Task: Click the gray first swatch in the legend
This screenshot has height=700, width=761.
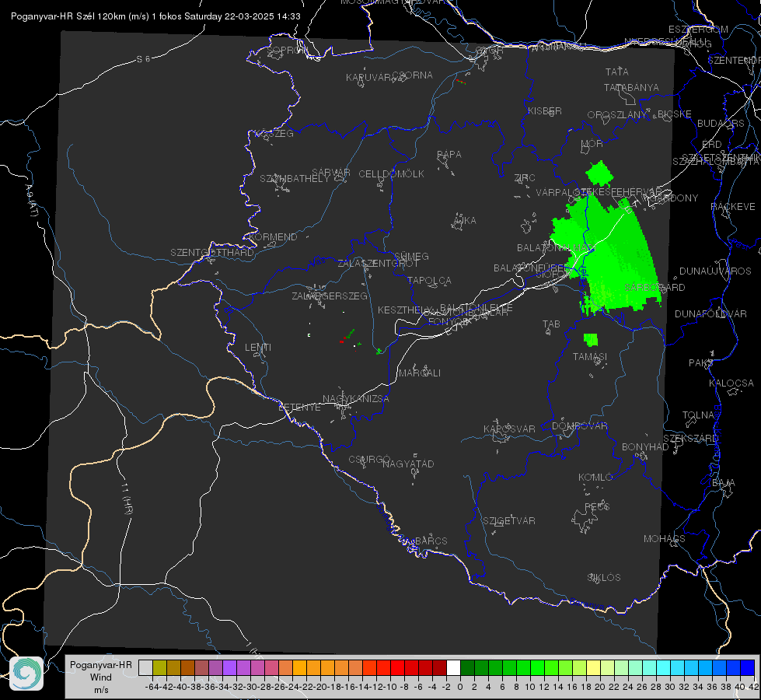Action: pyautogui.click(x=145, y=668)
